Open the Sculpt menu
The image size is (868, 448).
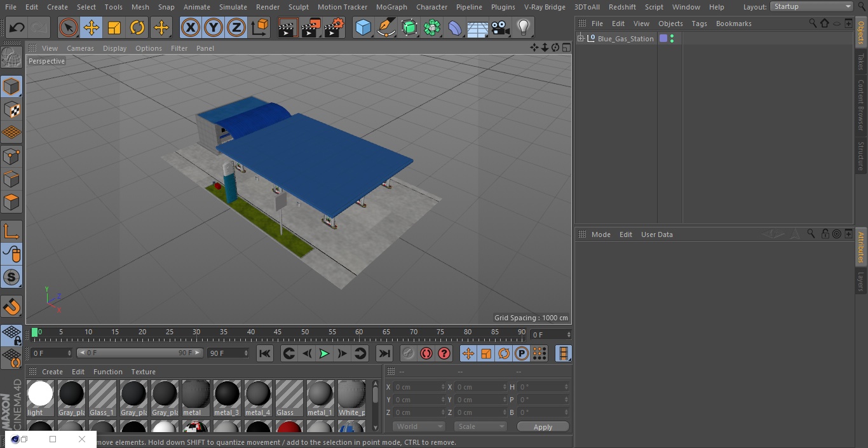click(x=298, y=7)
